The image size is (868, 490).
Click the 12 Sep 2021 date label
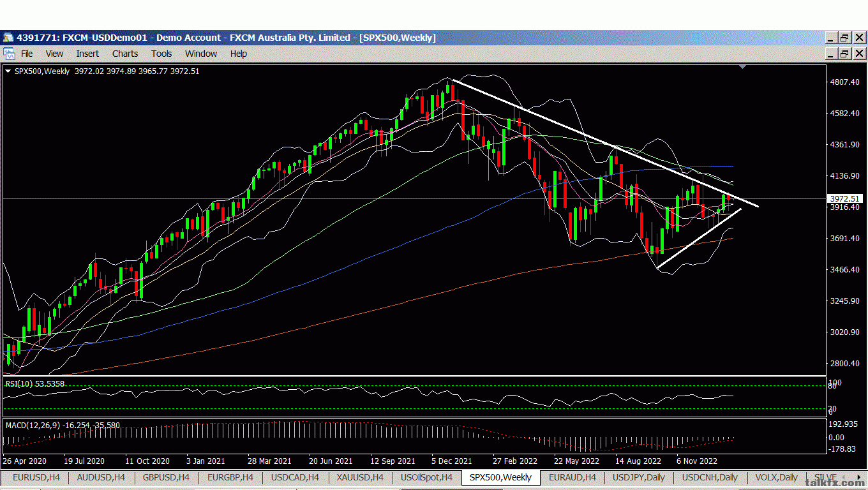[x=393, y=461]
